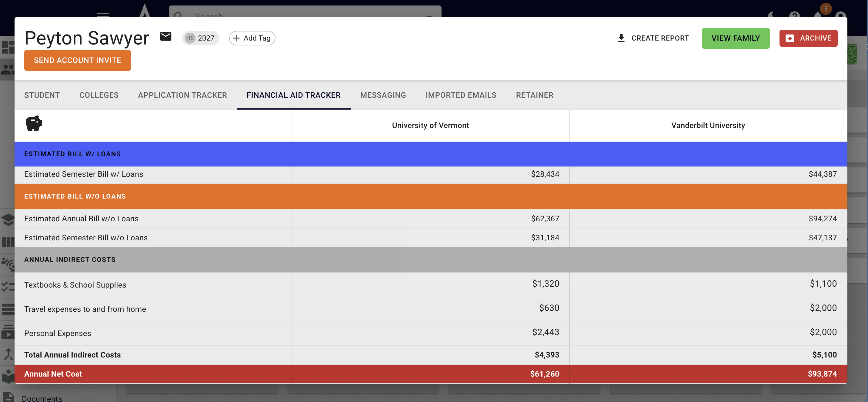The image size is (868, 402).
Task: Click the help question mark icon
Action: tap(794, 14)
